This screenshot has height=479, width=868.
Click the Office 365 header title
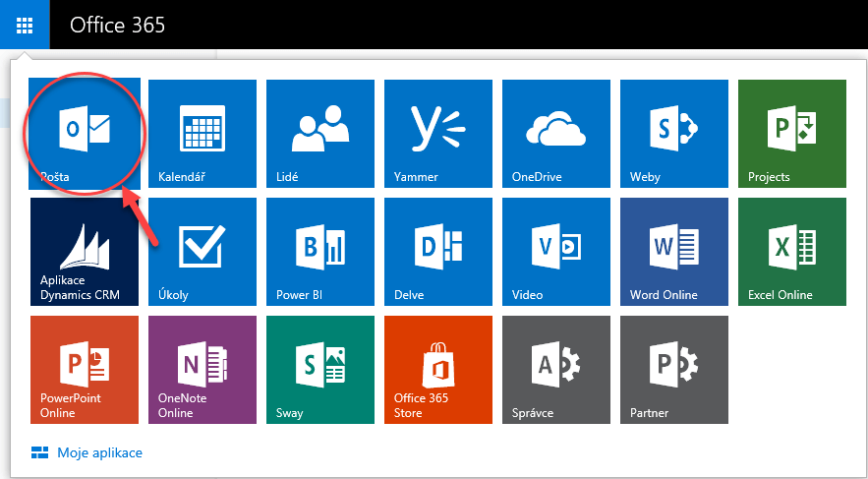coord(117,25)
